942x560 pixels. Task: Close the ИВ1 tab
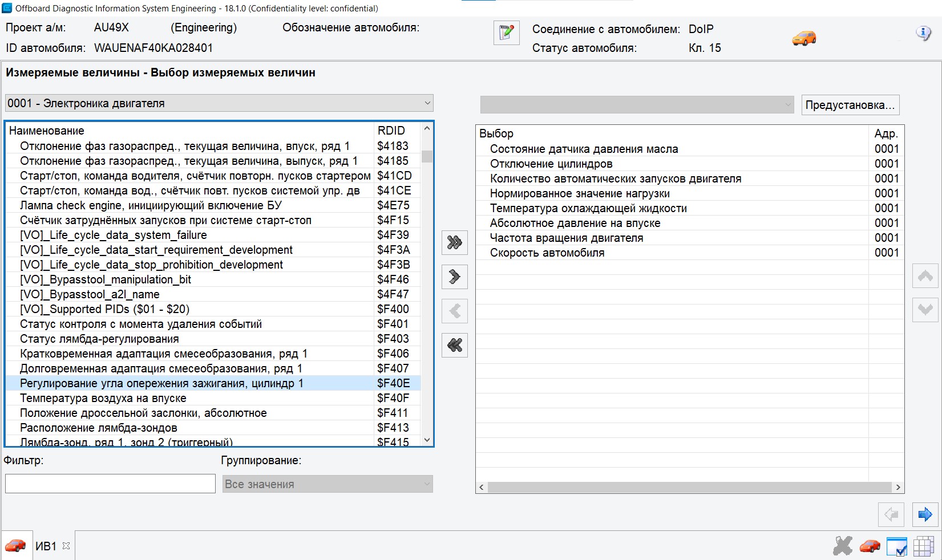[x=66, y=546]
